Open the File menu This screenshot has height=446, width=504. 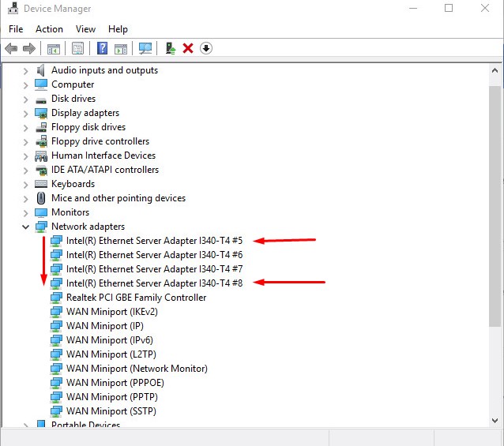click(x=16, y=29)
